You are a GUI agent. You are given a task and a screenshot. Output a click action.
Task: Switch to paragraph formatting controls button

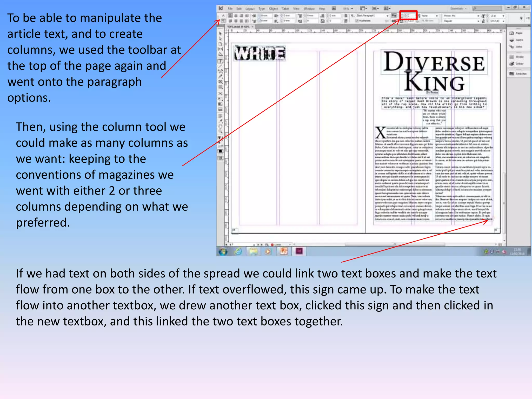(x=223, y=21)
